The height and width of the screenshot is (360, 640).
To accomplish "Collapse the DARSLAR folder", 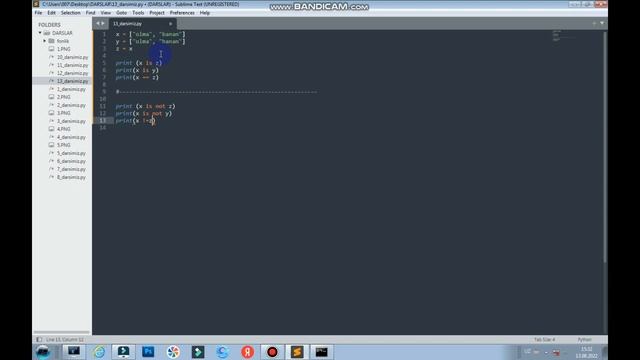I will point(40,33).
